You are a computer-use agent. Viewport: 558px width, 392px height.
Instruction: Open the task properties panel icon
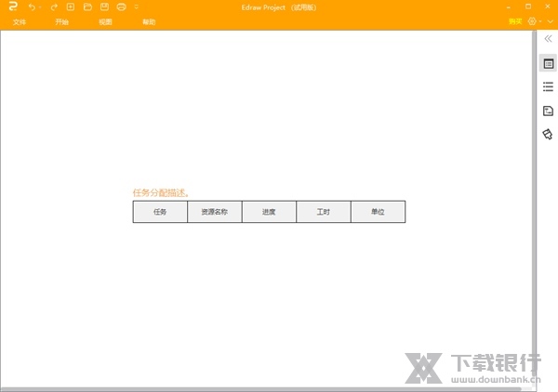548,63
